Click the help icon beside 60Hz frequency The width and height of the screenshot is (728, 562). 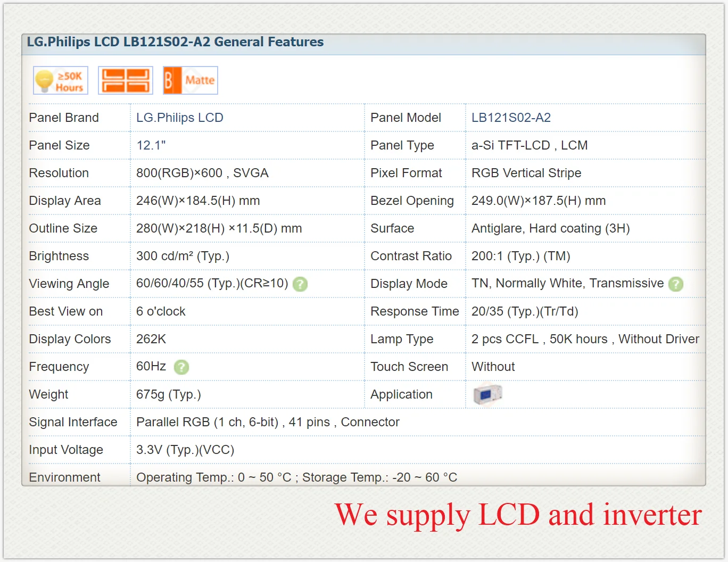click(181, 367)
